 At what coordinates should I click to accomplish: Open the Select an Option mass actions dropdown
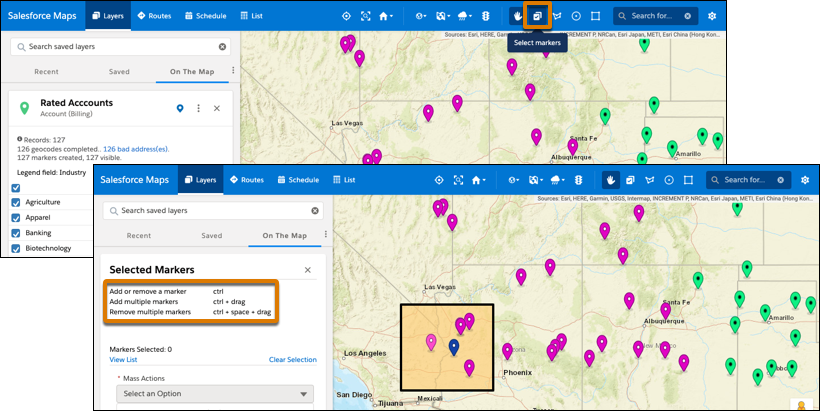(x=215, y=394)
